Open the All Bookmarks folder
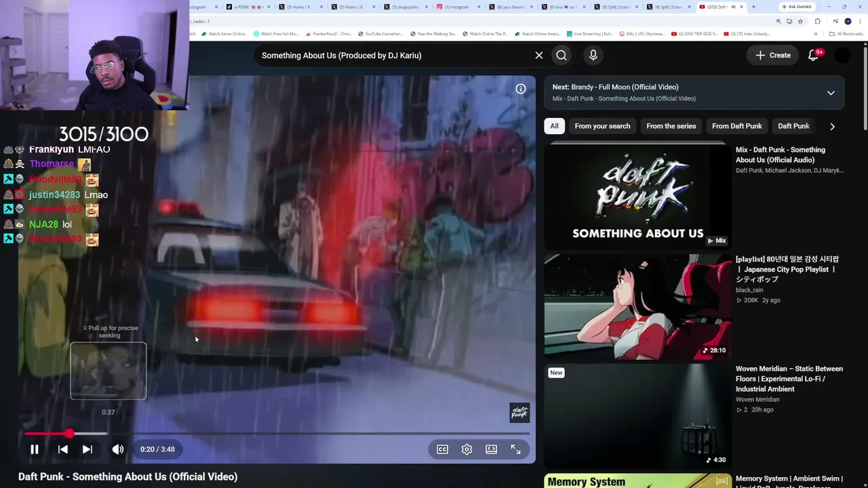Image resolution: width=868 pixels, height=488 pixels. tap(846, 34)
